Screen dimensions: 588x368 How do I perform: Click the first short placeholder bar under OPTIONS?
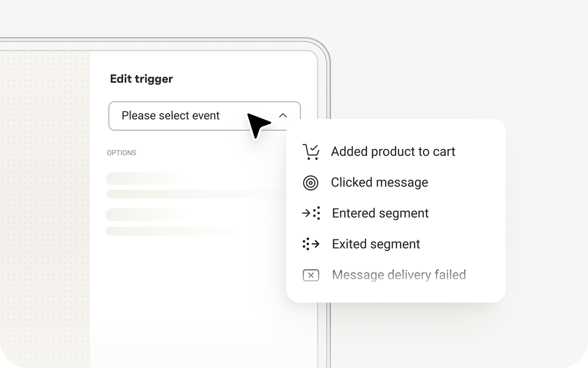[145, 178]
